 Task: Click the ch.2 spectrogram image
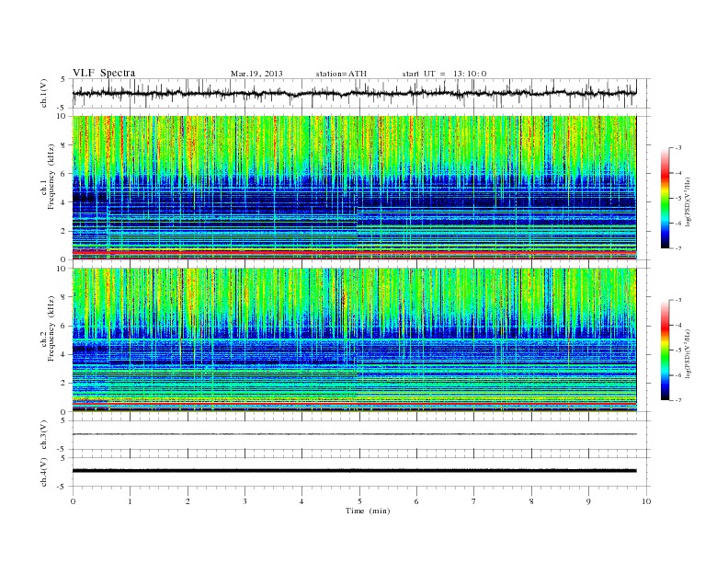point(355,340)
